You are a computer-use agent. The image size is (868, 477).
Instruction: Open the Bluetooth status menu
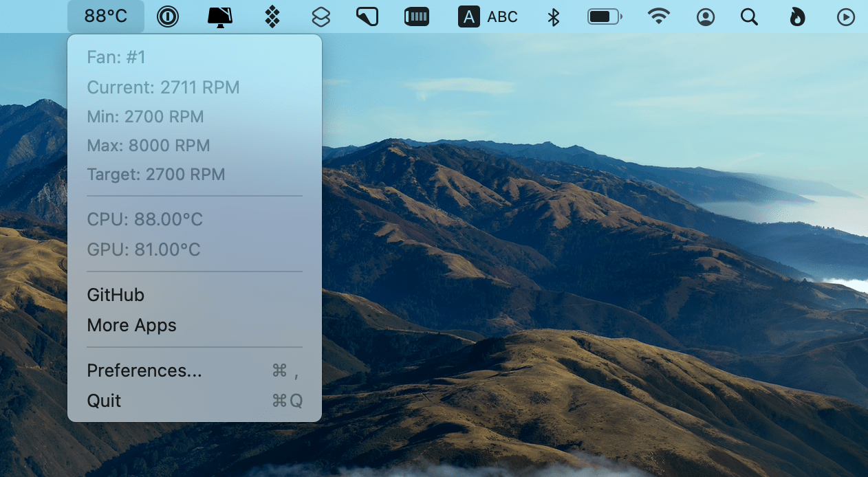554,16
